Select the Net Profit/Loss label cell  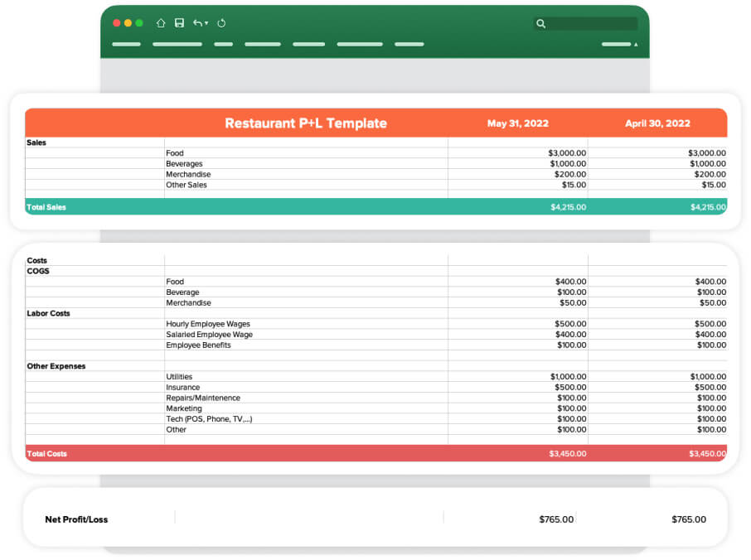click(75, 519)
